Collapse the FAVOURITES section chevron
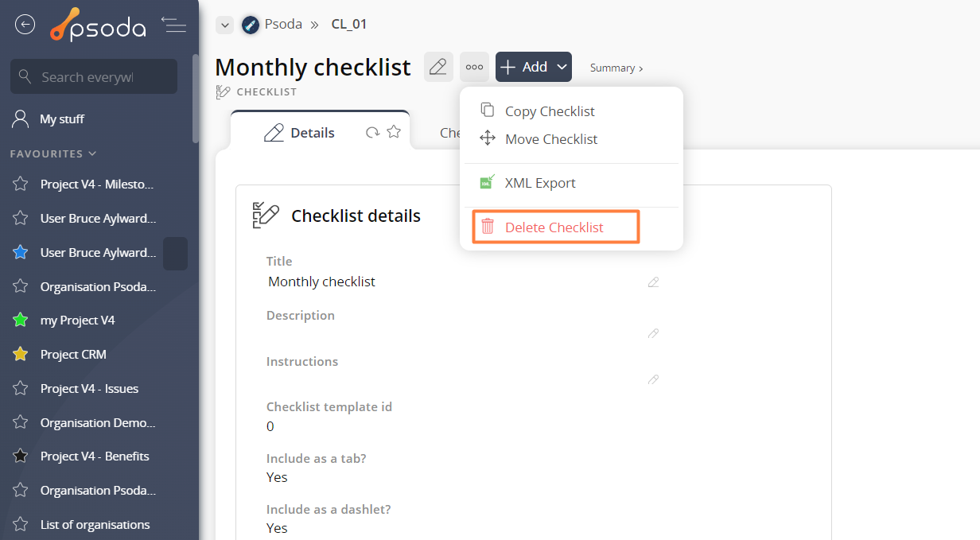Screen dimensions: 980x540 click(92, 153)
